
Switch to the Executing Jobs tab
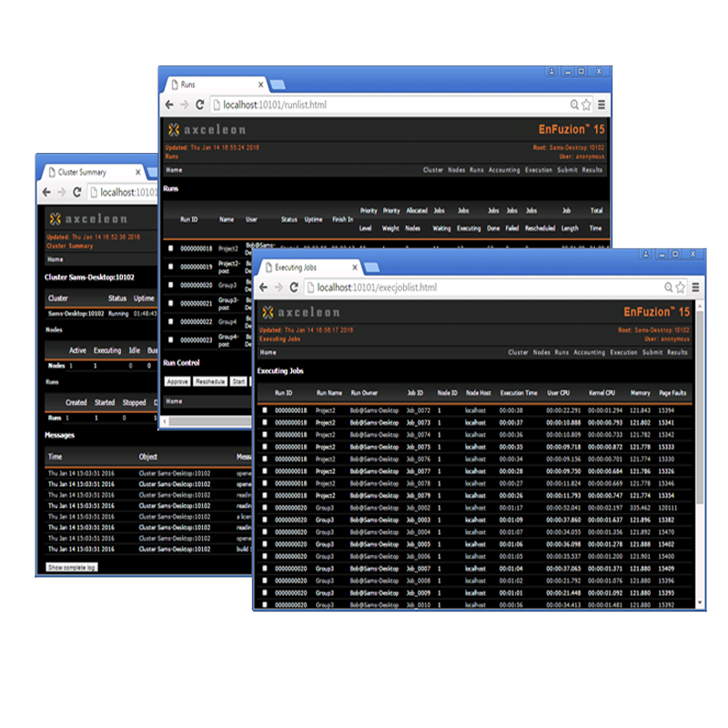coord(309,268)
